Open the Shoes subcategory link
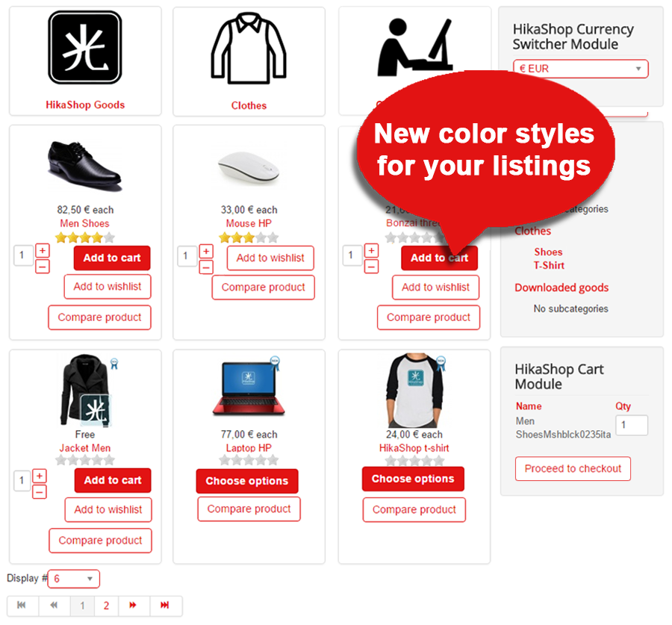This screenshot has width=672, height=625. click(548, 252)
